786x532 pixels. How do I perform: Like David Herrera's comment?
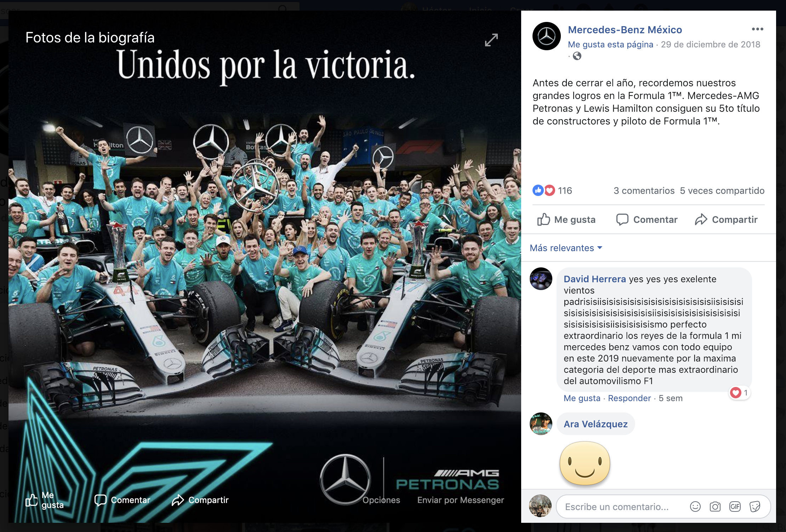click(582, 398)
